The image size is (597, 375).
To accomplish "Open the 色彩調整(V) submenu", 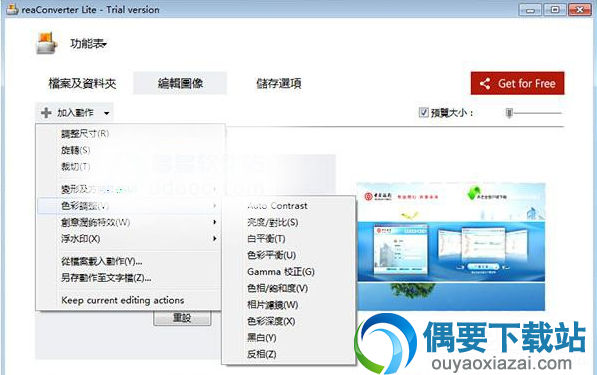I will 129,206.
